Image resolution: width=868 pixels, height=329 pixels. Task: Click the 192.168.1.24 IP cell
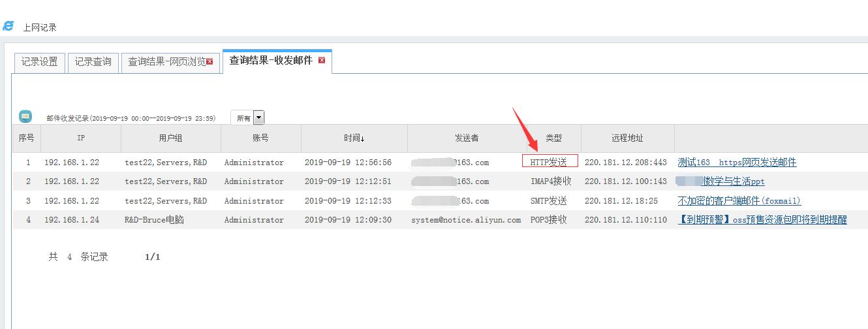tap(72, 220)
